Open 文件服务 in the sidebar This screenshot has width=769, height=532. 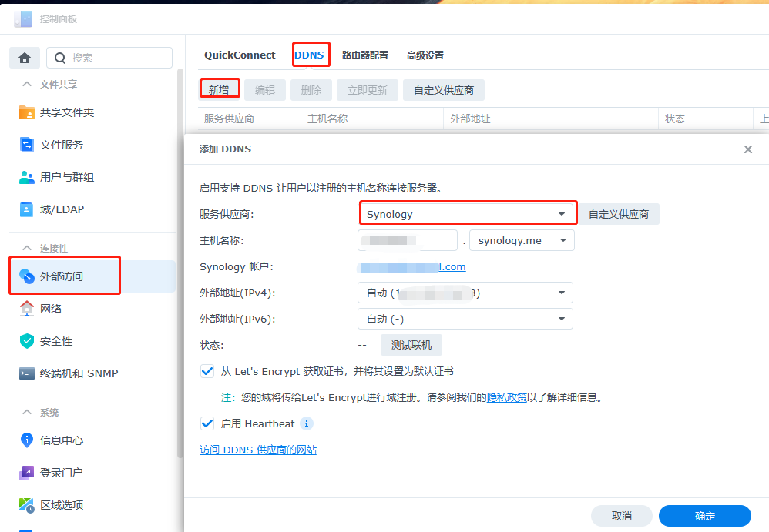(x=92, y=145)
